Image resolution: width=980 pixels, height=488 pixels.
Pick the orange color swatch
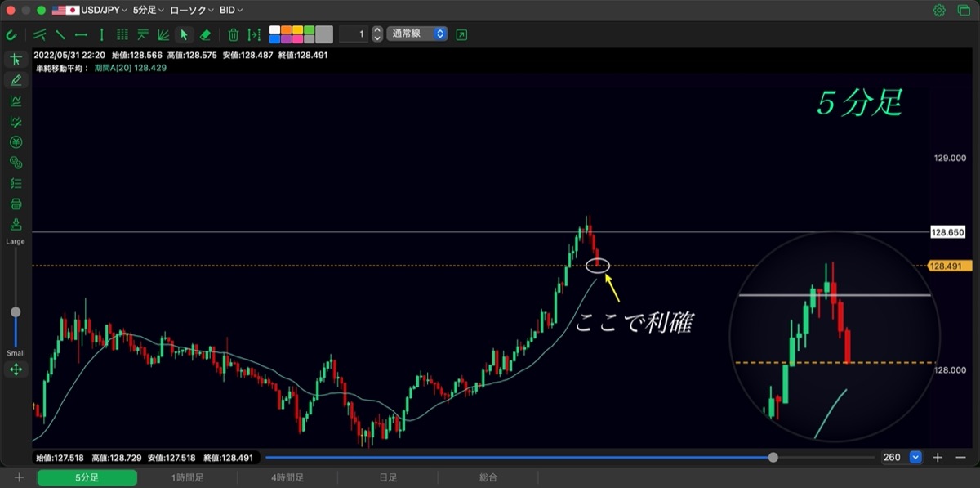click(287, 30)
